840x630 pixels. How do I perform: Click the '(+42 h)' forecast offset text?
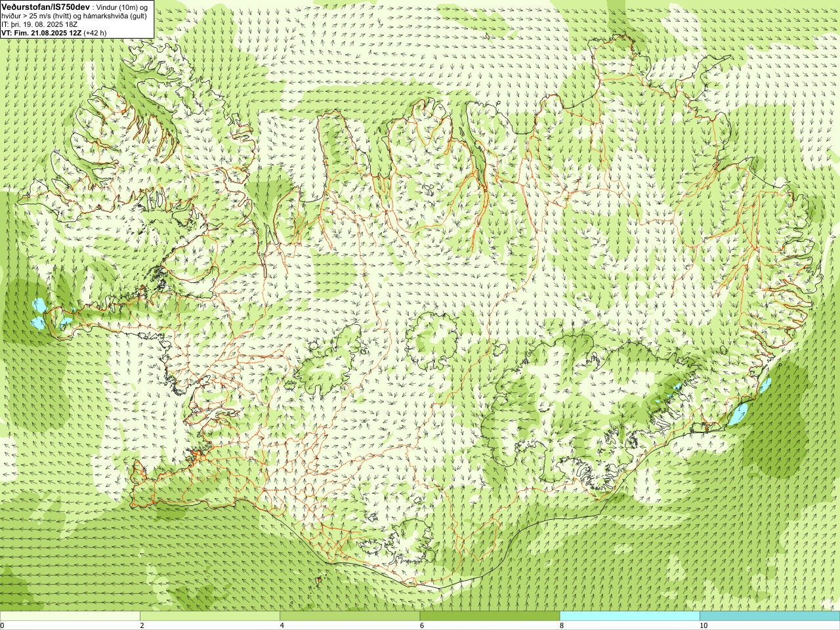(95, 33)
